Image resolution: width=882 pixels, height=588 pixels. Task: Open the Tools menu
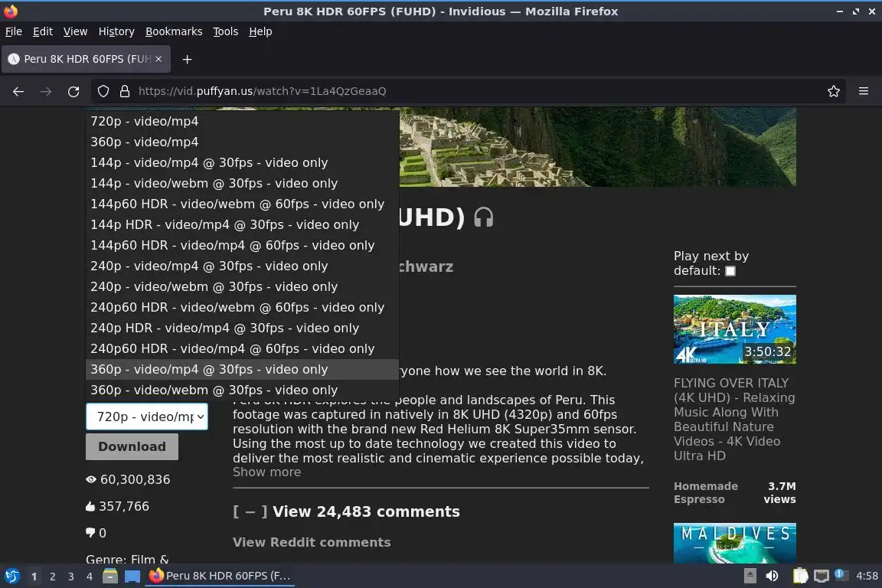point(226,31)
